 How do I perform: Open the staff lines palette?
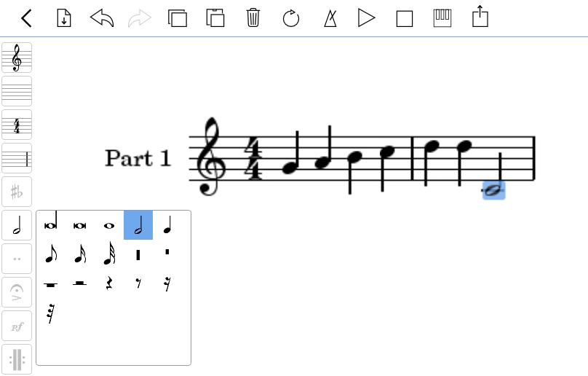[17, 91]
